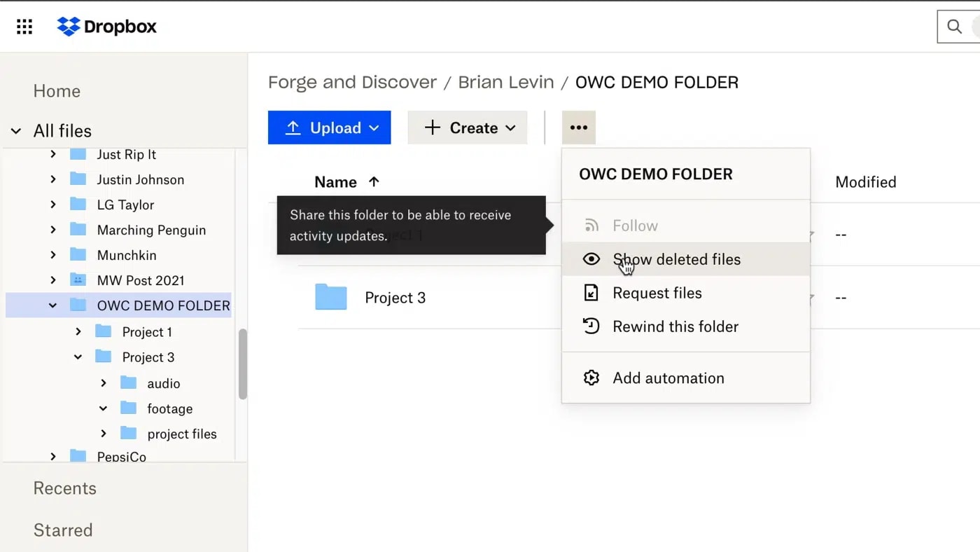Image resolution: width=980 pixels, height=552 pixels.
Task: Enable Show deleted files with the eye icon
Action: [591, 259]
